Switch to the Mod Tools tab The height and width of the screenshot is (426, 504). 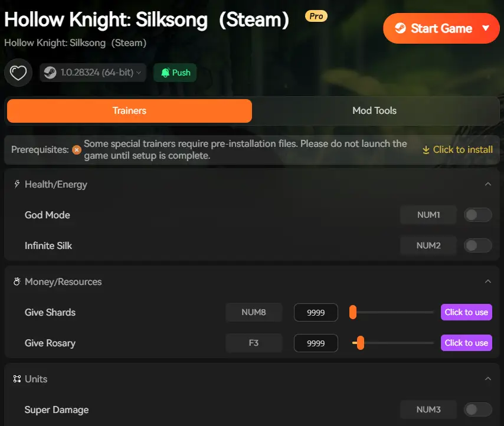(374, 110)
